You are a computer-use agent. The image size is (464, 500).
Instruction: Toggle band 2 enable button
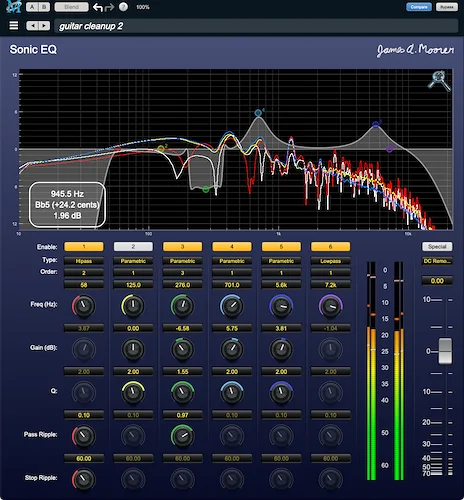point(133,247)
